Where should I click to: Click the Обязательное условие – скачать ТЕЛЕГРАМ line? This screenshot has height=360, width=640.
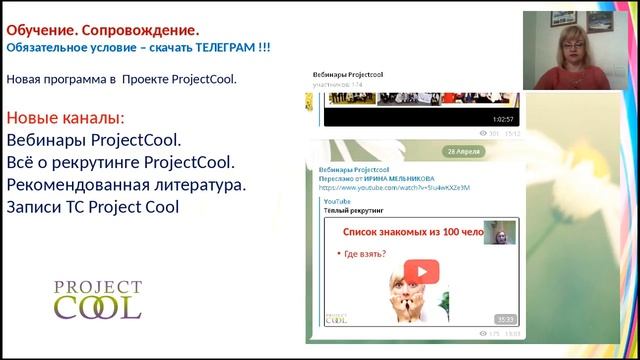point(138,47)
